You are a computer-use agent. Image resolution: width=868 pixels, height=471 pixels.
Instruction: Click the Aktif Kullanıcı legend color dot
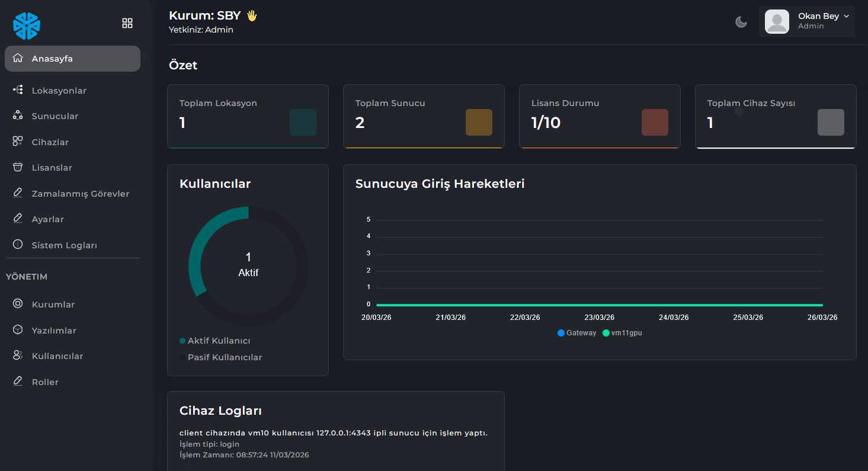coord(182,341)
